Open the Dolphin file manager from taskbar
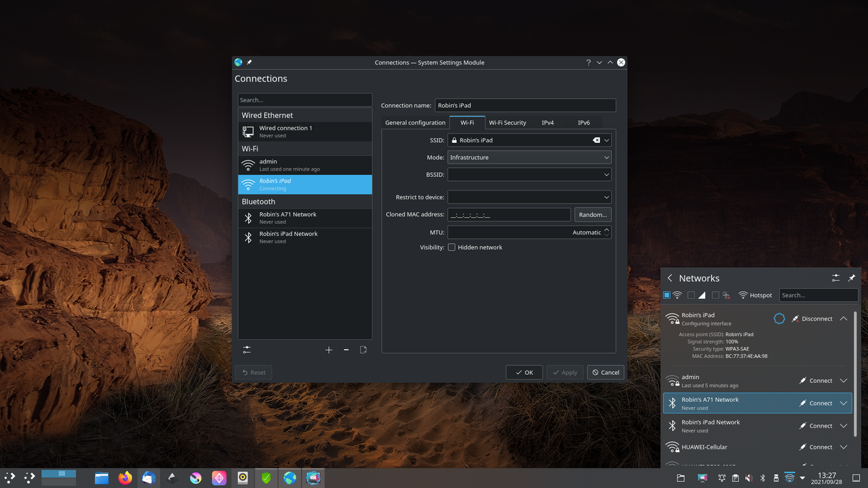This screenshot has height=488, width=868. coord(102,478)
